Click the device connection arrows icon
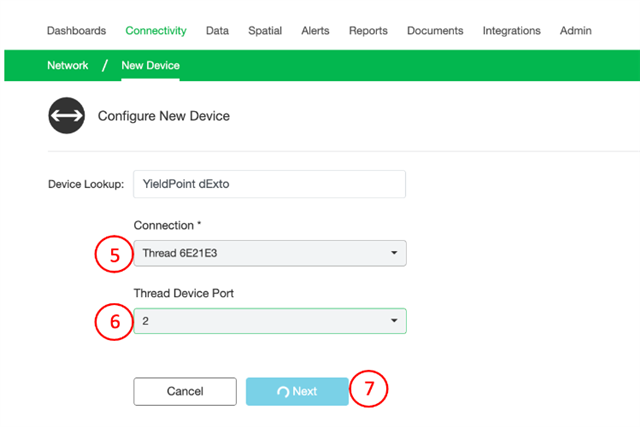 click(x=67, y=116)
